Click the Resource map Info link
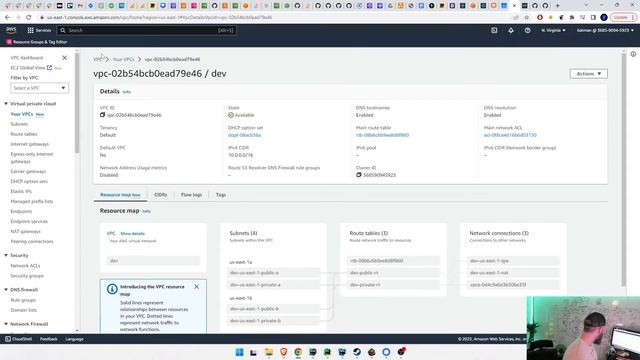 [x=147, y=211]
